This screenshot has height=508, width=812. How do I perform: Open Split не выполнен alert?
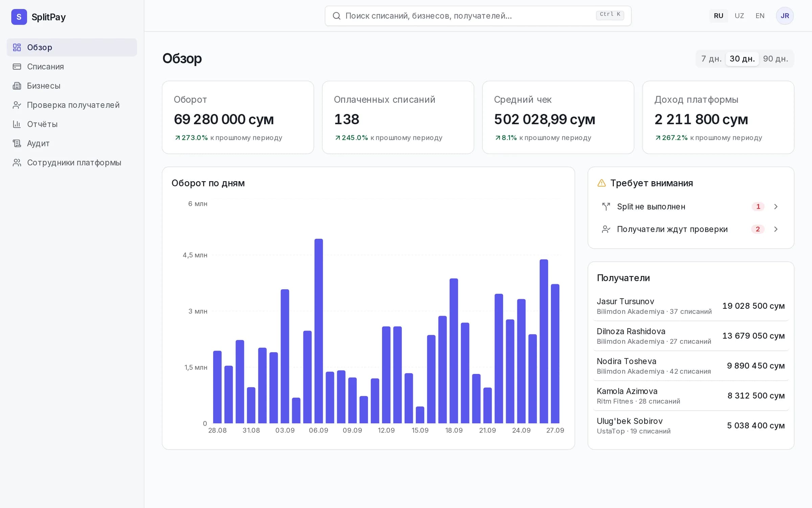691,207
